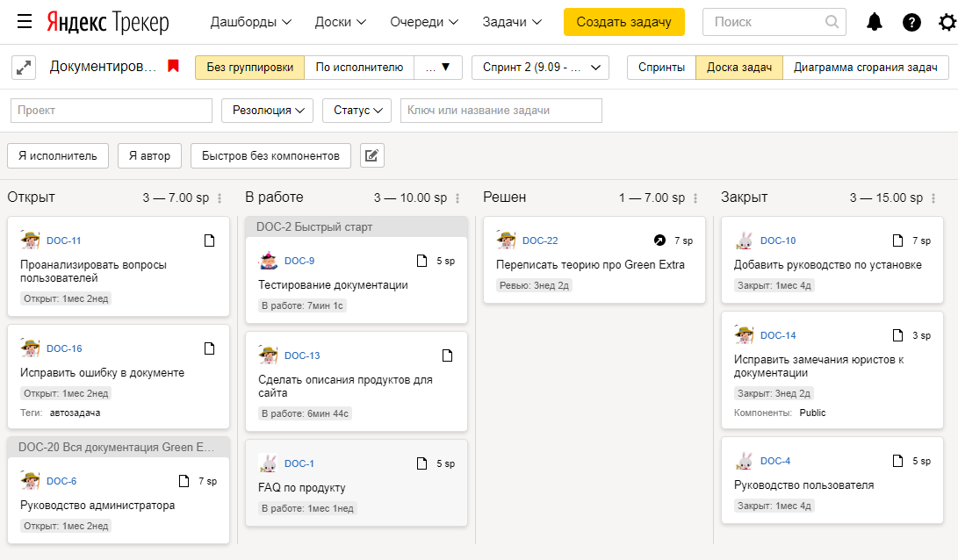Click the document icon on DOC-16 card
The image size is (958, 560).
210,348
